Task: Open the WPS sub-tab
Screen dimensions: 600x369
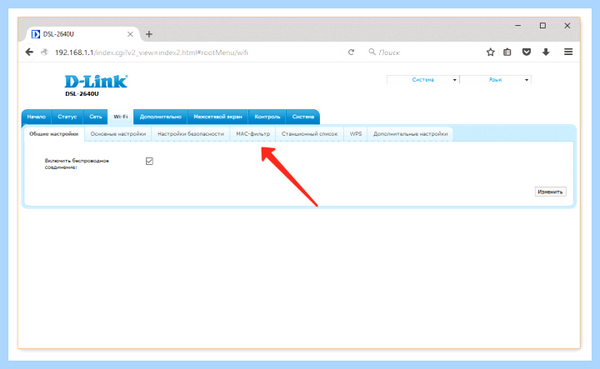Action: click(355, 134)
